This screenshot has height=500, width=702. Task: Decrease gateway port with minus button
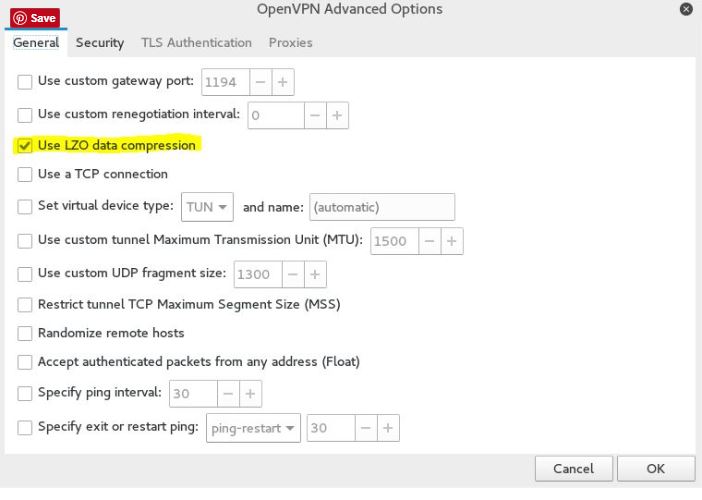(x=261, y=82)
